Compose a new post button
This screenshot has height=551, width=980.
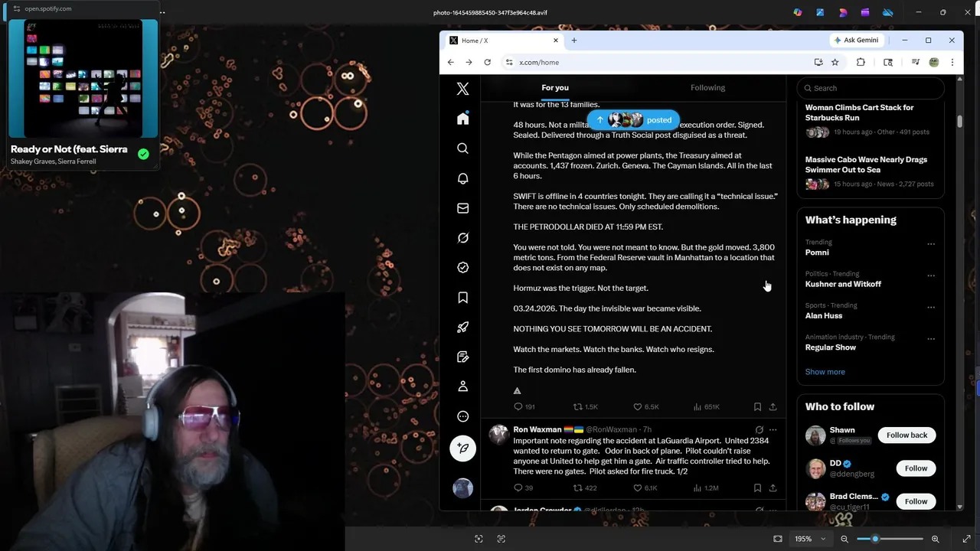point(462,448)
